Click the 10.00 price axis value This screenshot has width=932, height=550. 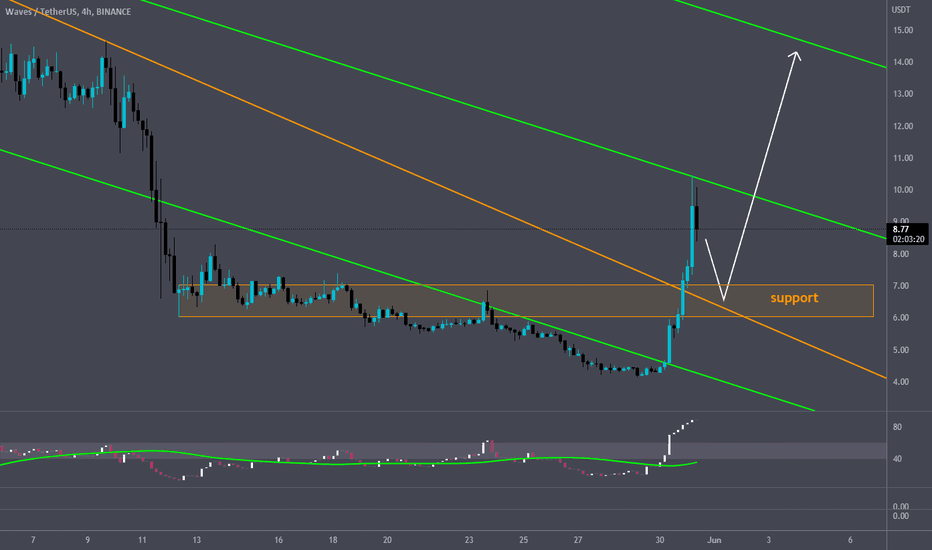903,190
